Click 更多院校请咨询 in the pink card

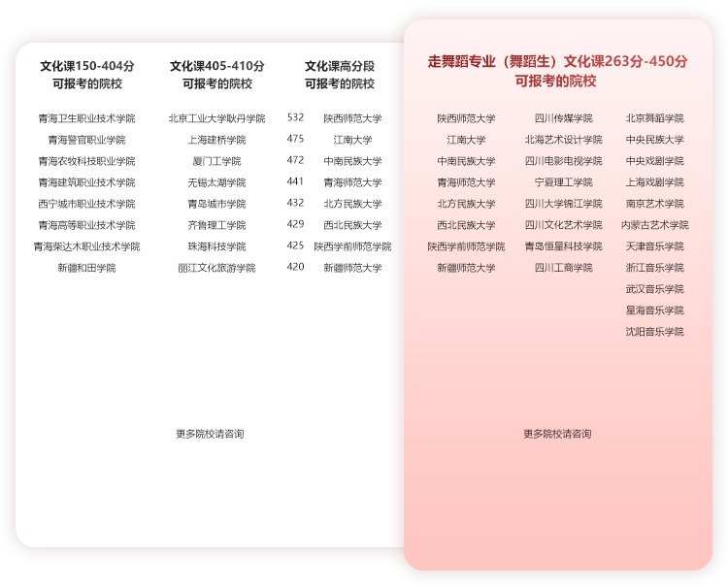pos(557,434)
